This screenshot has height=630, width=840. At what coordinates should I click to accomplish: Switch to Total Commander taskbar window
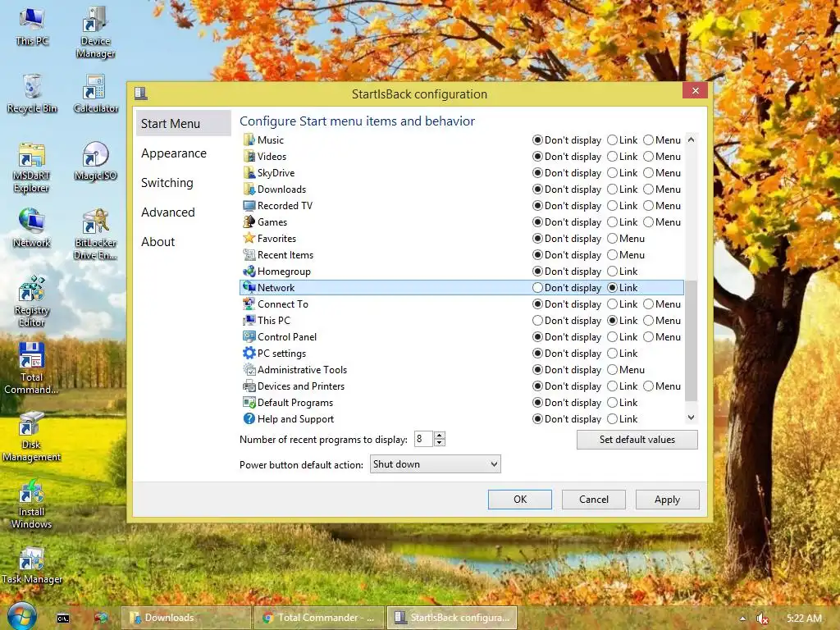[x=319, y=618]
